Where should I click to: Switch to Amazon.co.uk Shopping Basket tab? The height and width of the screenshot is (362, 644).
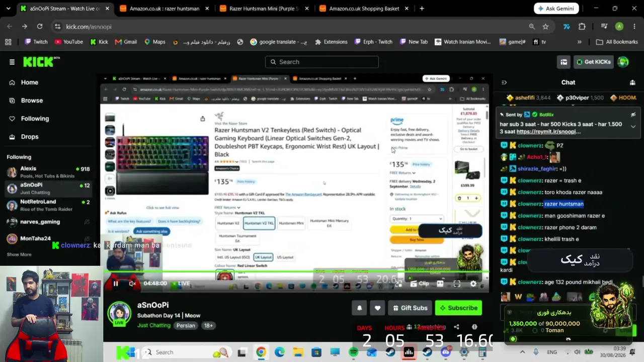coord(363,9)
